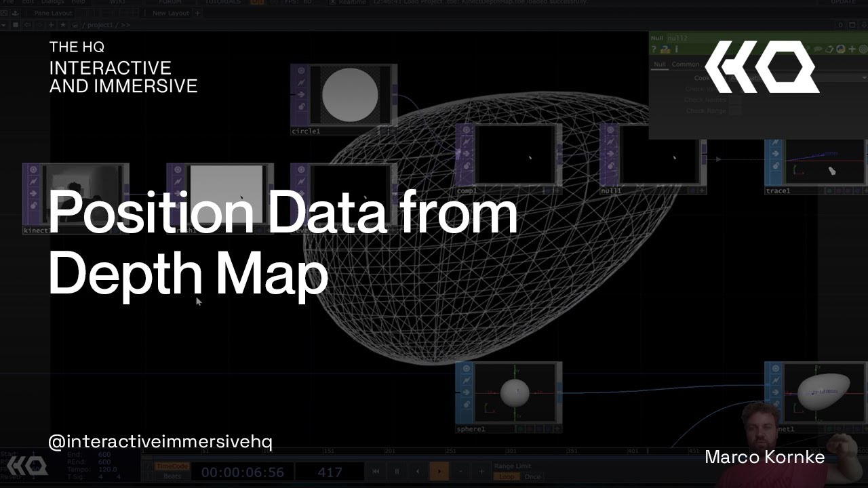Click the operator name field null2
The width and height of the screenshot is (868, 488).
coord(678,38)
